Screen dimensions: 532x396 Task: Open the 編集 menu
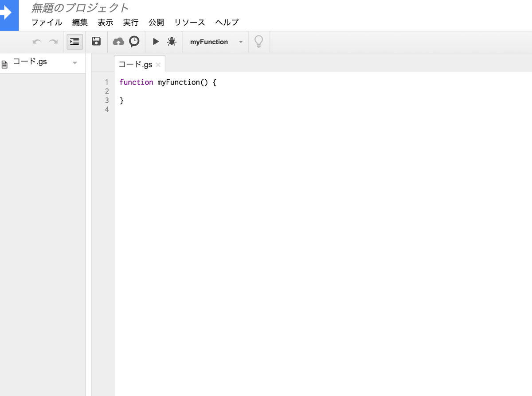[x=80, y=22]
